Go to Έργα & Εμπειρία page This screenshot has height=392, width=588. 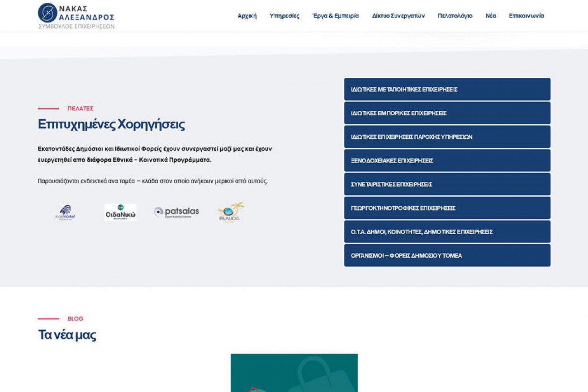335,16
